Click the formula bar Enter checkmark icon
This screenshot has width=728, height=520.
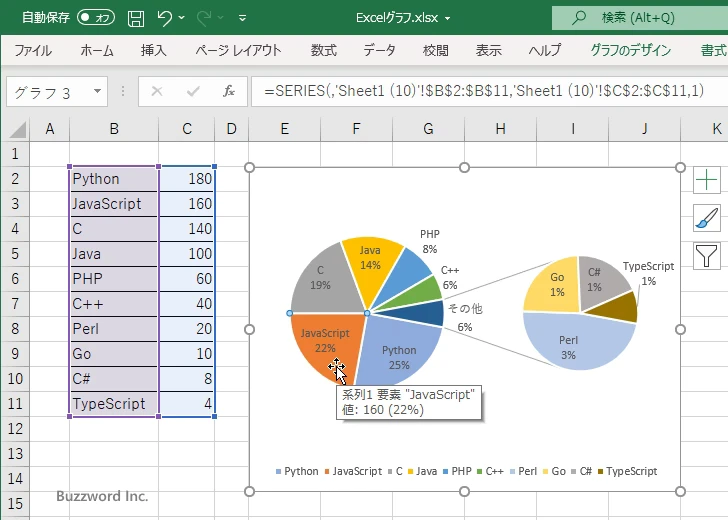coord(193,91)
